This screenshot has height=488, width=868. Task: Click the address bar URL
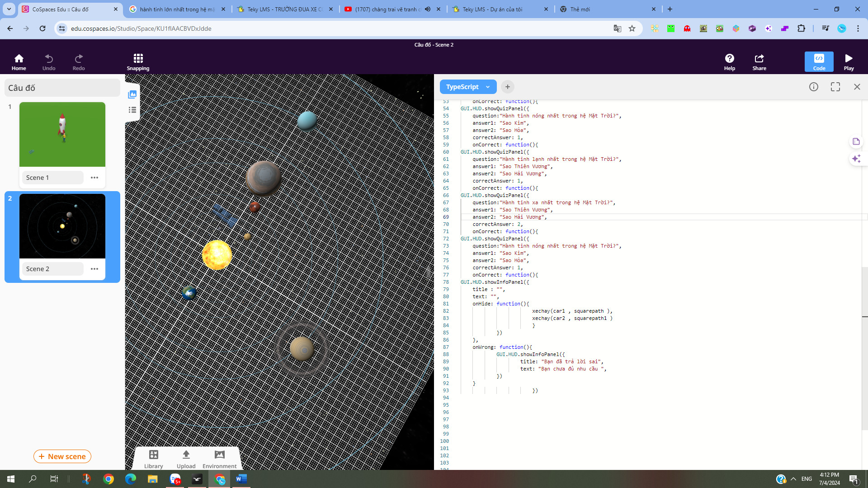[x=141, y=28]
